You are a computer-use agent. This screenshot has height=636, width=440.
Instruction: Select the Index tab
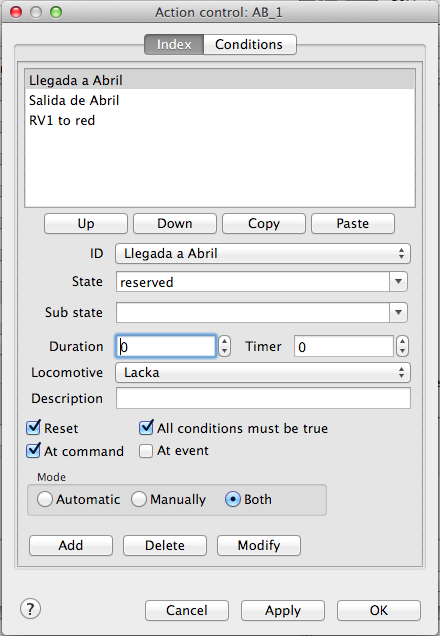(174, 44)
